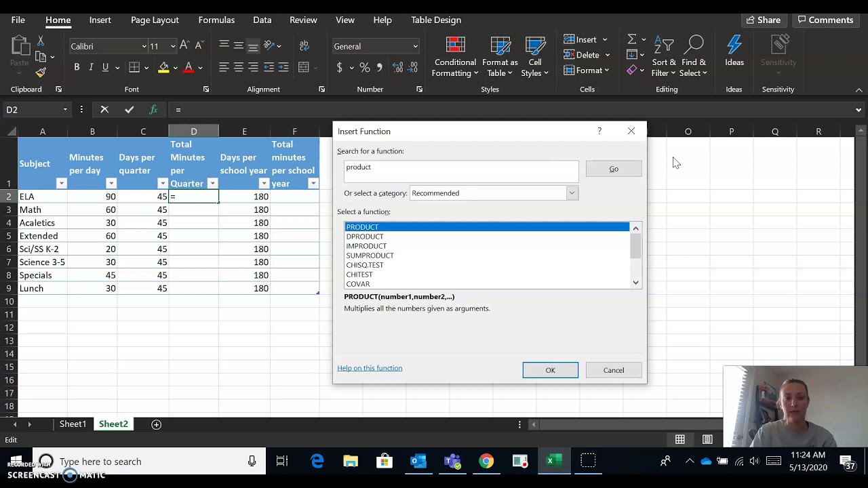Open Sort & Filter menu
The height and width of the screenshot is (488, 868).
coord(664,57)
